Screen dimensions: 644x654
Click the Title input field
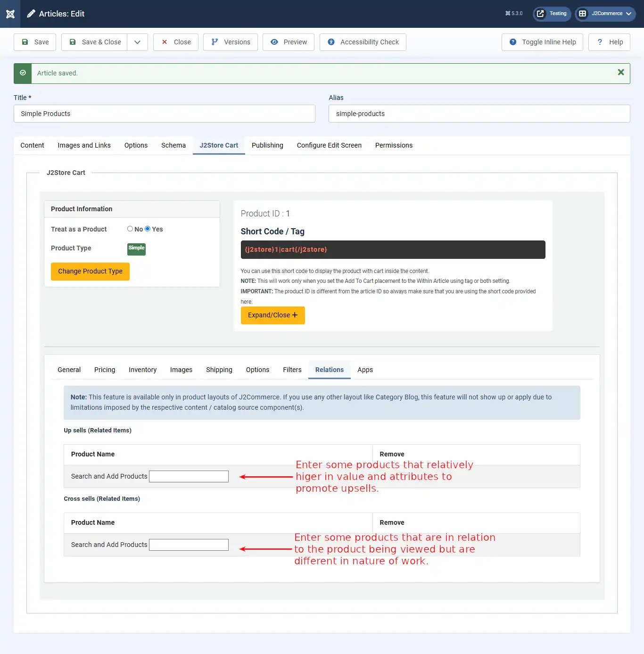coord(165,114)
